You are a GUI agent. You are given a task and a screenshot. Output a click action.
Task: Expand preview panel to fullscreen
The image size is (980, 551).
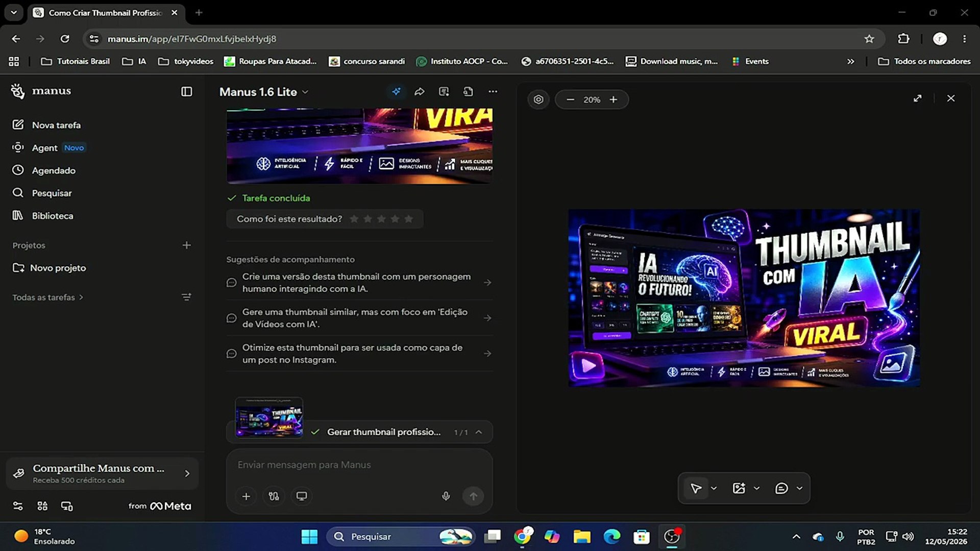click(917, 98)
